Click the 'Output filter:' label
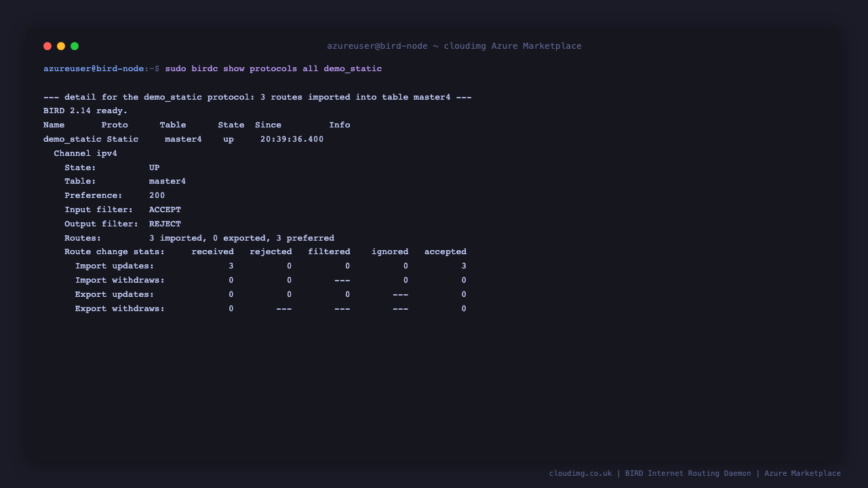Viewport: 868px width, 488px height. click(x=102, y=224)
